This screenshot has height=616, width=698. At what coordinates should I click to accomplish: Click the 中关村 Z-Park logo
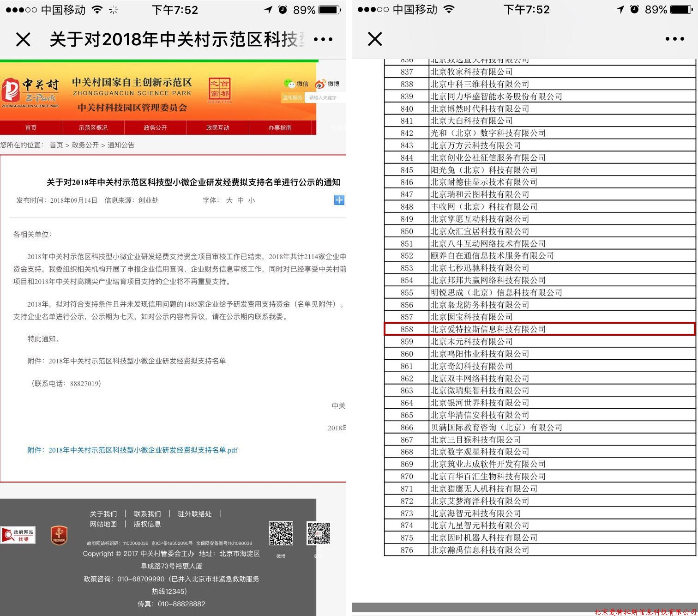30,91
